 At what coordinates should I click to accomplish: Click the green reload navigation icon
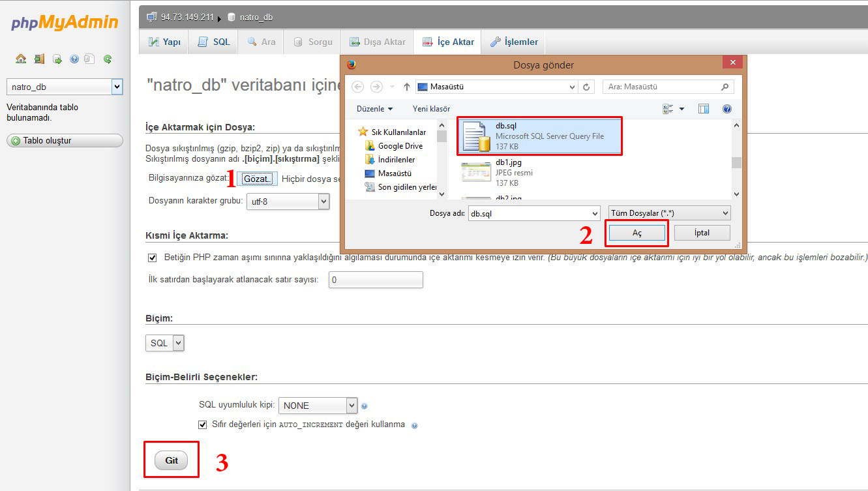tap(108, 59)
